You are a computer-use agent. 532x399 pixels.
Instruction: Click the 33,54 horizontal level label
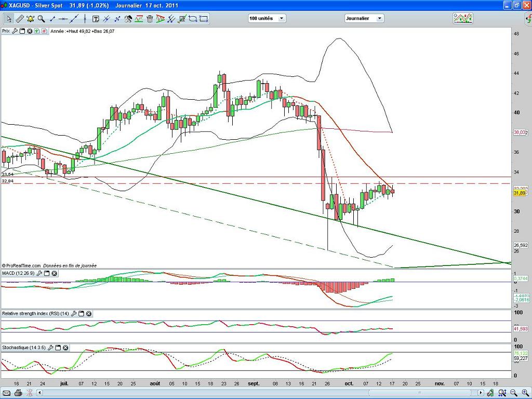(7, 175)
